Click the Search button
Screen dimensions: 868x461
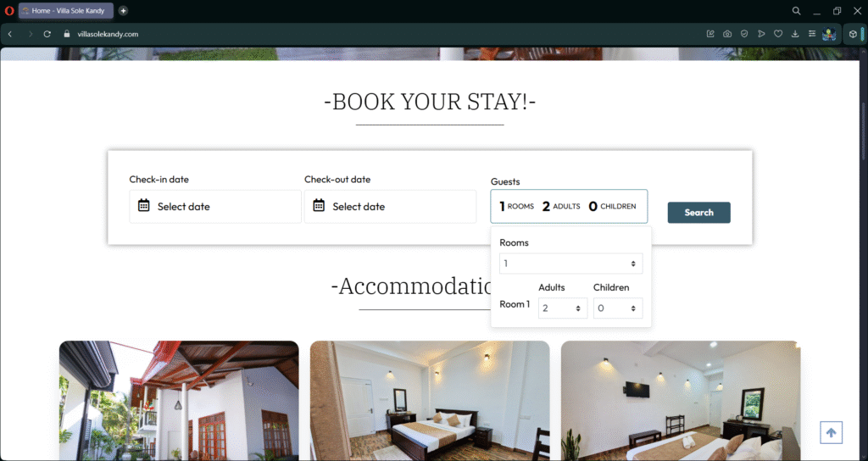[x=698, y=213]
